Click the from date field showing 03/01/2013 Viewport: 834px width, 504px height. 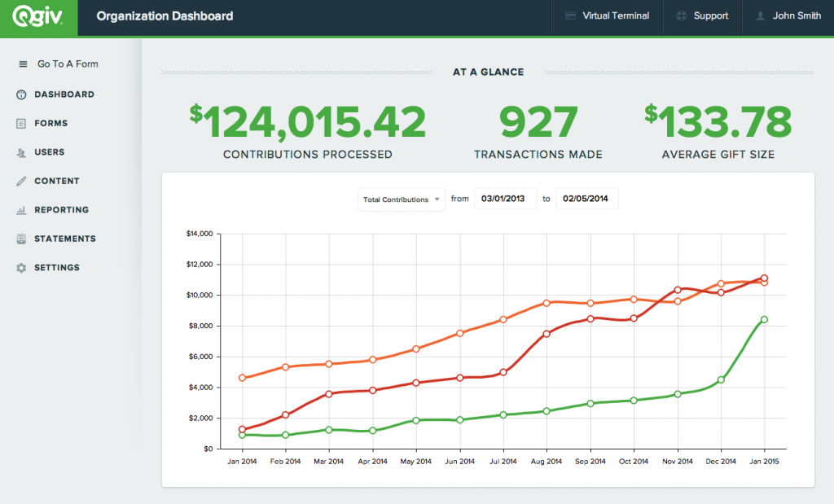505,198
